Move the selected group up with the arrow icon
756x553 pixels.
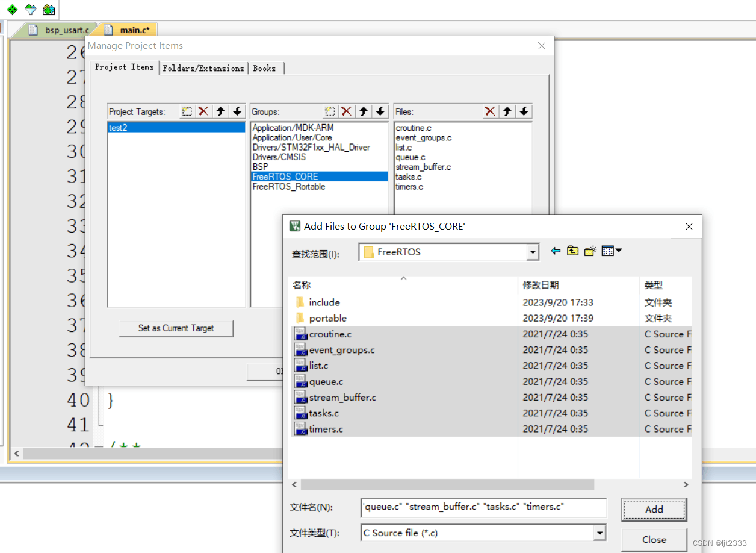point(364,111)
